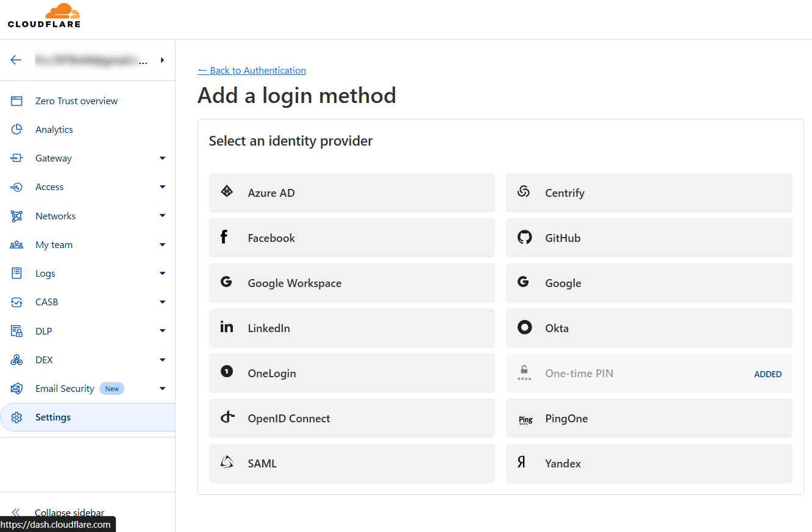Image resolution: width=812 pixels, height=532 pixels.
Task: Click the Centrify logo icon
Action: 524,191
